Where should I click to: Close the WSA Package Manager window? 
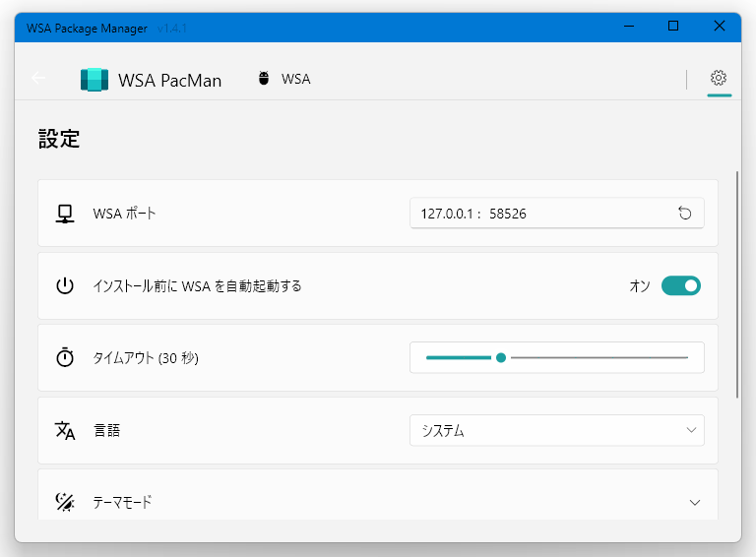719,26
